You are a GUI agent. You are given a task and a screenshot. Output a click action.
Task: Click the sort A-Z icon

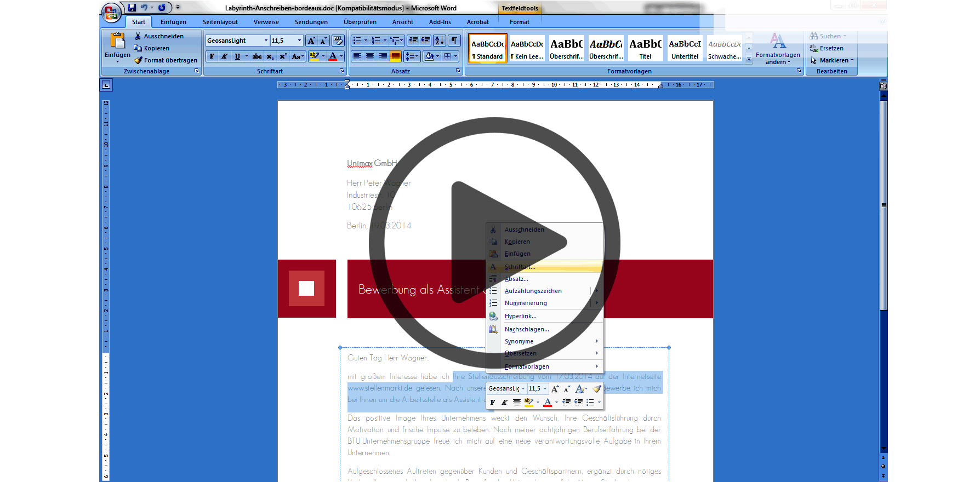tap(440, 41)
